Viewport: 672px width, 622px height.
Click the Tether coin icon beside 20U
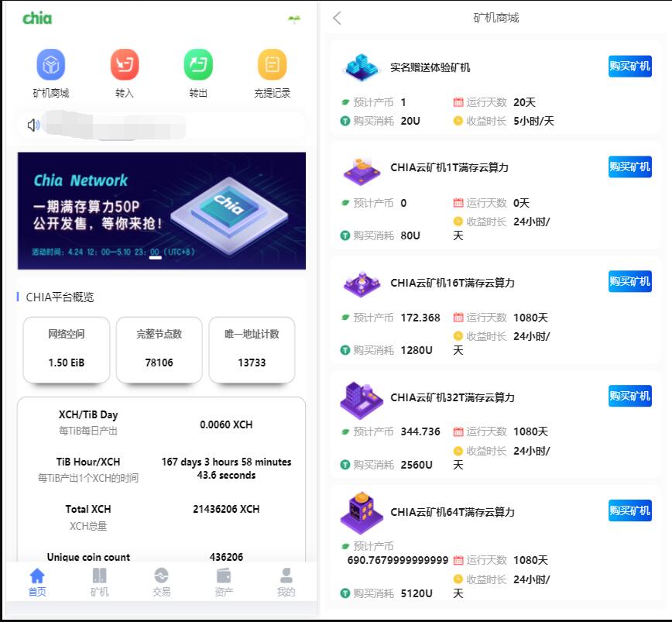(345, 122)
